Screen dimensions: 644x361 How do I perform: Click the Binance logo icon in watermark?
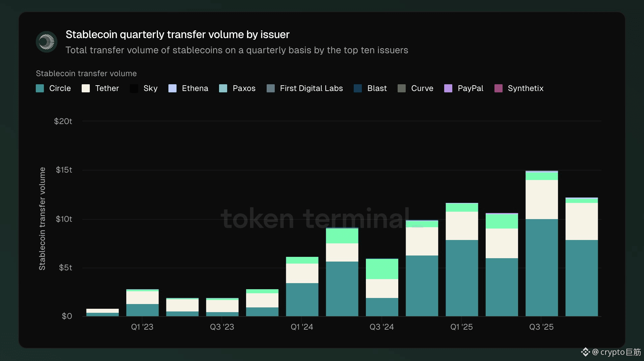point(585,352)
